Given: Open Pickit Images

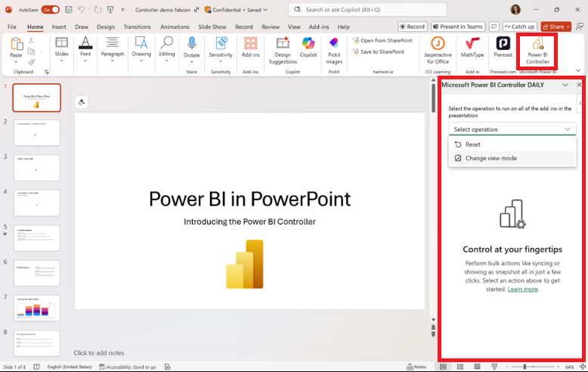Looking at the screenshot, I should click(x=334, y=51).
